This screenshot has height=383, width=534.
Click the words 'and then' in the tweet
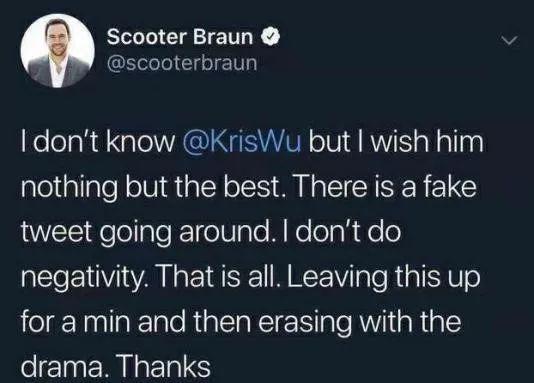pos(194,322)
